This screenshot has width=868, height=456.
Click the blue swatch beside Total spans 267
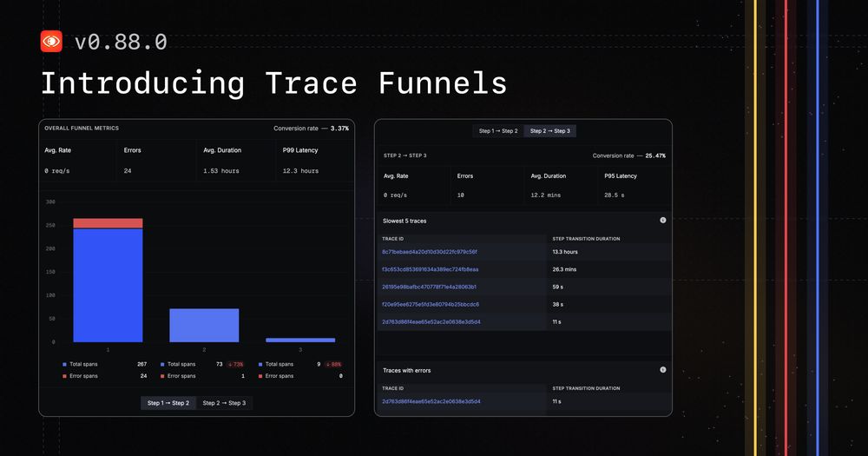[64, 365]
